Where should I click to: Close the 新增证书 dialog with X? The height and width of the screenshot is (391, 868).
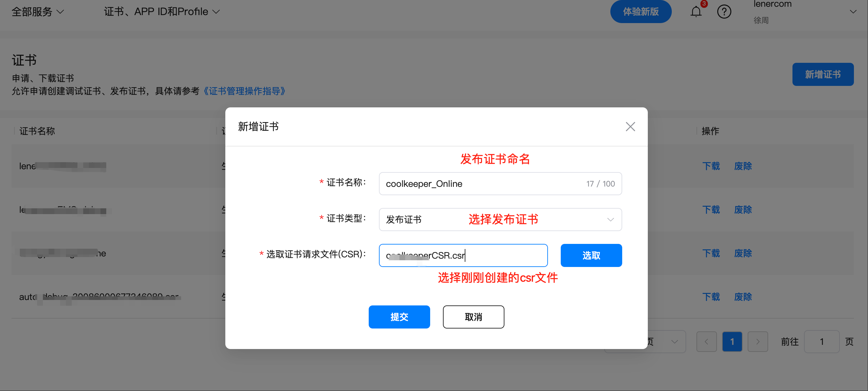tap(630, 127)
